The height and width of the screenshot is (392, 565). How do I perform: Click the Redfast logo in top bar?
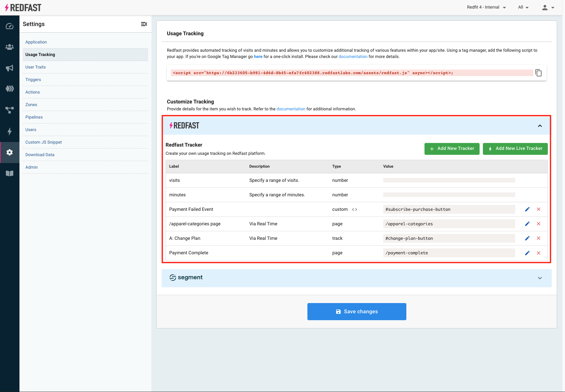pos(23,8)
